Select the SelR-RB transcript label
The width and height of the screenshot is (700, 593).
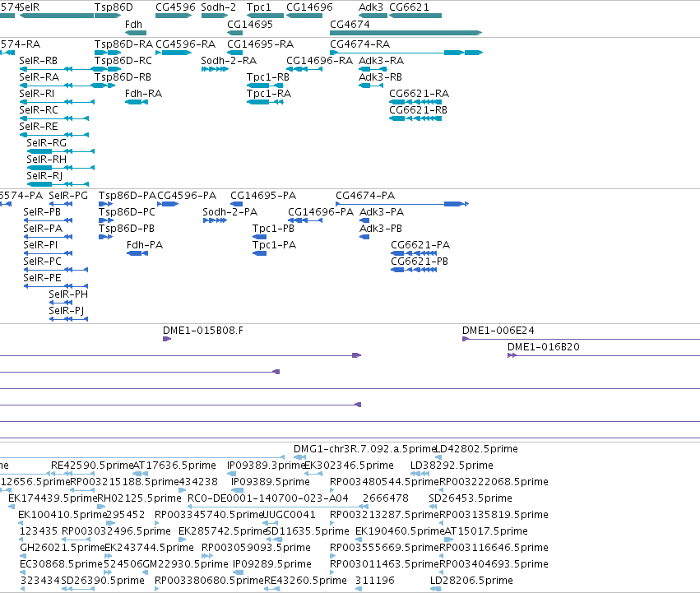[39, 60]
